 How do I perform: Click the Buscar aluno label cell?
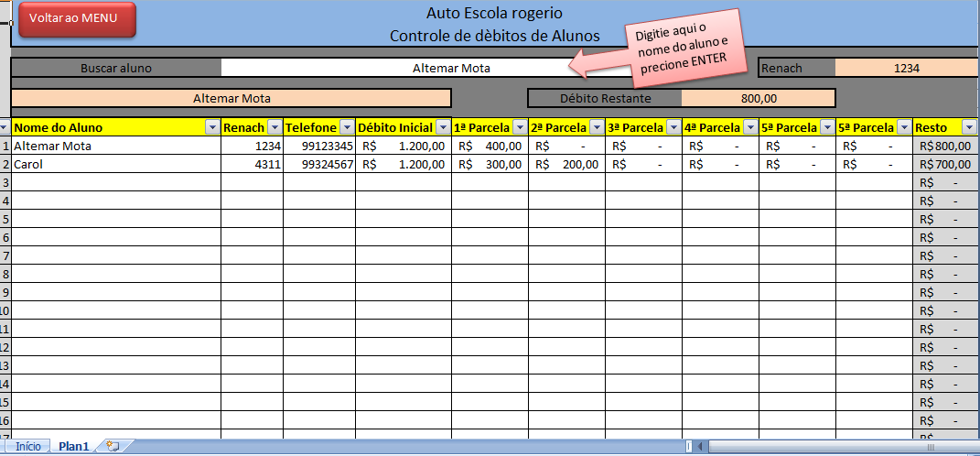[x=116, y=68]
